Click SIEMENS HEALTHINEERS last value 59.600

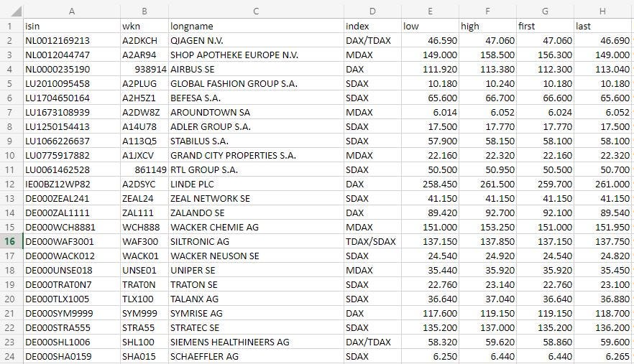point(602,342)
